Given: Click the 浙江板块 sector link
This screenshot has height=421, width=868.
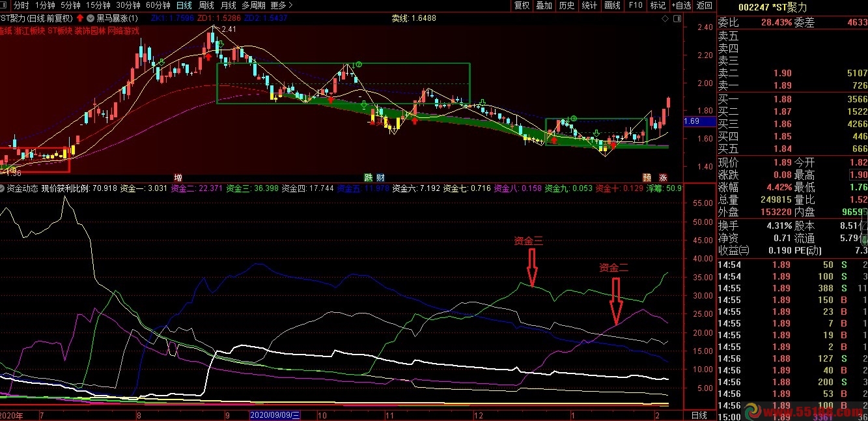Looking at the screenshot, I should pyautogui.click(x=29, y=31).
